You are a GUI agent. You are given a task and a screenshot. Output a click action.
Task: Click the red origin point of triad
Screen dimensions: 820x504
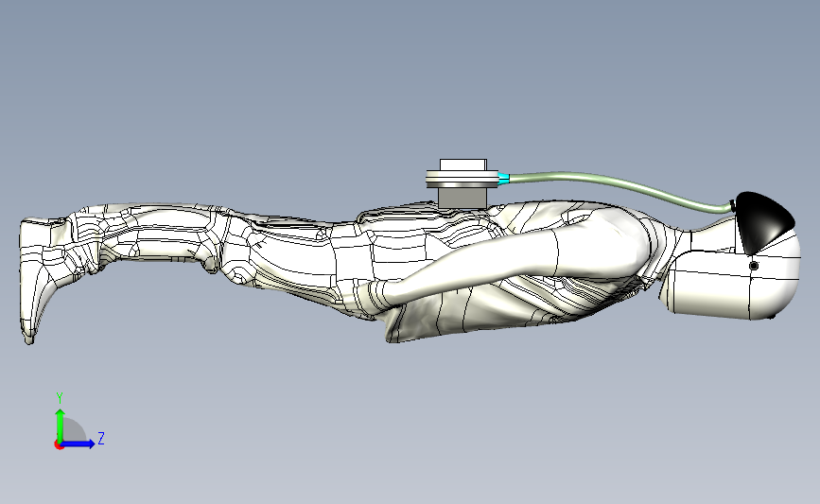59,445
